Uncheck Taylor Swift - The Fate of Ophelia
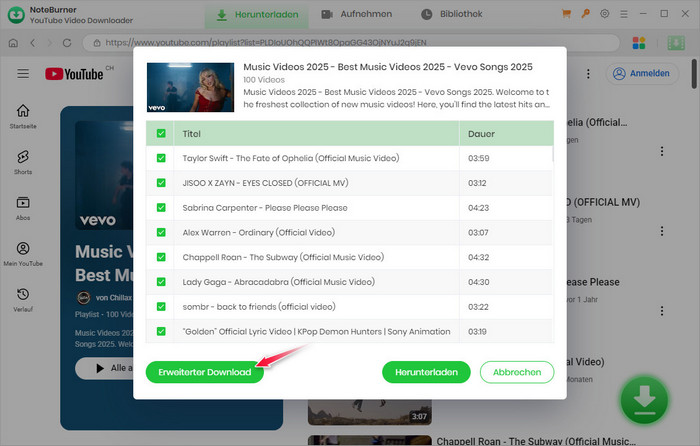This screenshot has height=446, width=700. tap(161, 158)
